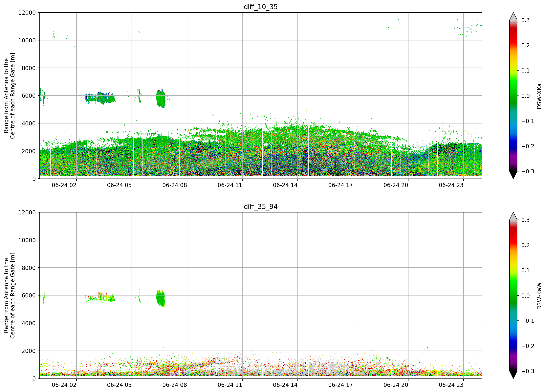The image size is (546, 392).
Task: Click the 12000 y-tick in diff_35_94 plot
Action: tap(27, 212)
